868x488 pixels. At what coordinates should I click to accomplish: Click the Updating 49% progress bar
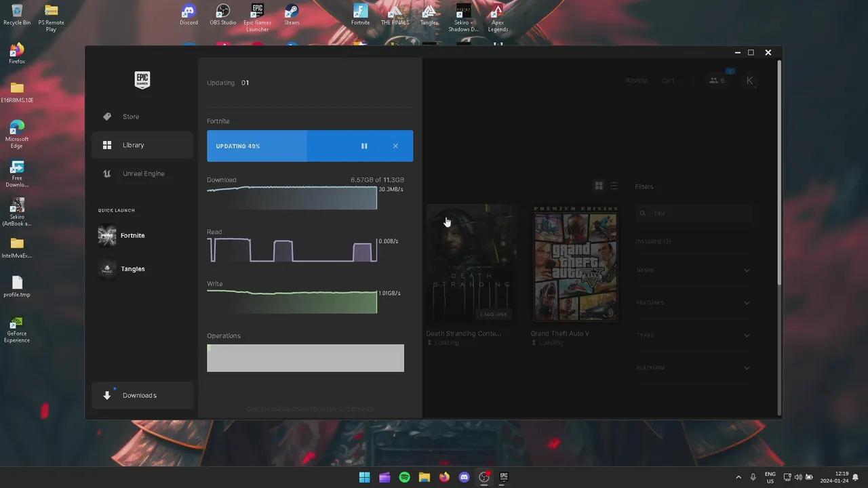tap(257, 146)
